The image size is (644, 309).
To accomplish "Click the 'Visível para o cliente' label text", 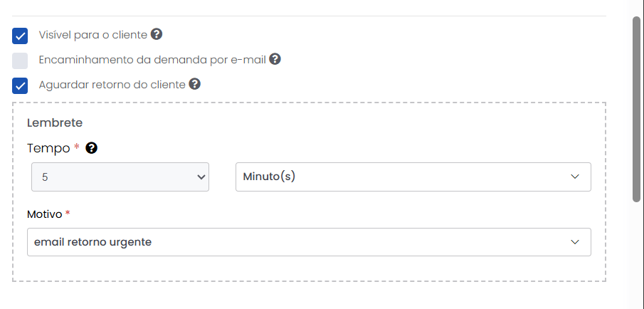I will (93, 35).
